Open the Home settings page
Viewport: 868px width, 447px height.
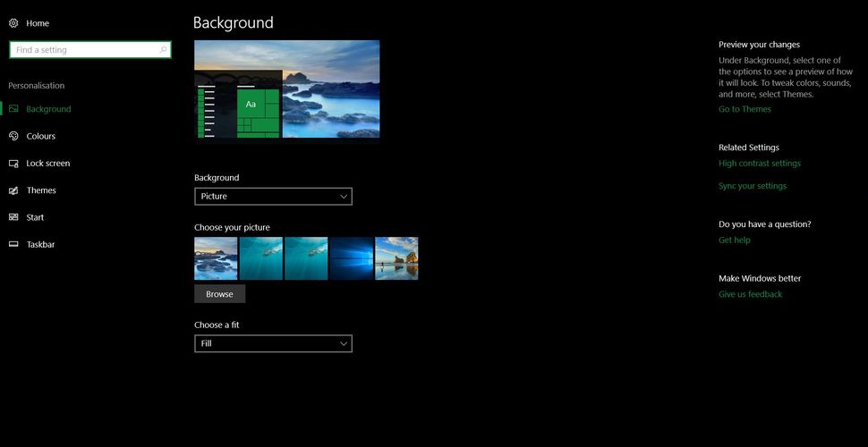tap(38, 23)
